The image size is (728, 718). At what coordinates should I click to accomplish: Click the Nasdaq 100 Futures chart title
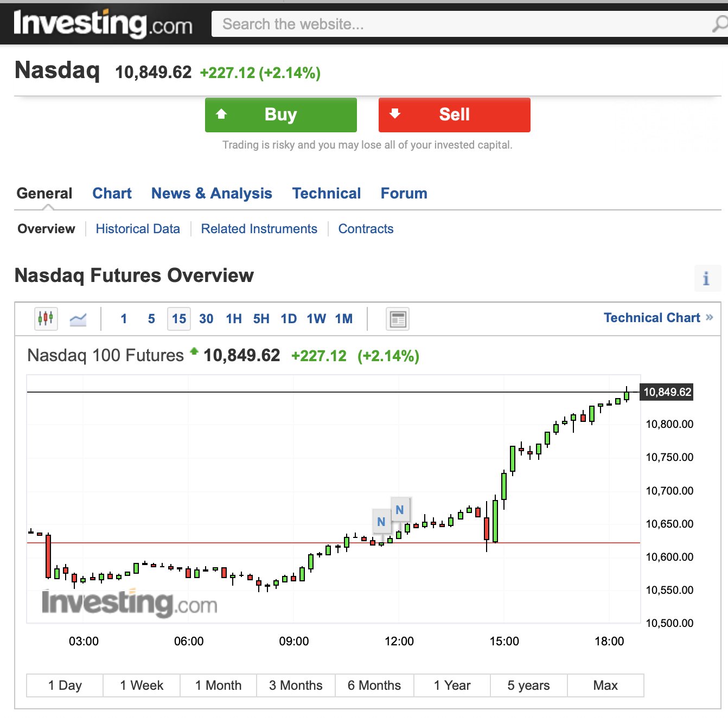106,355
